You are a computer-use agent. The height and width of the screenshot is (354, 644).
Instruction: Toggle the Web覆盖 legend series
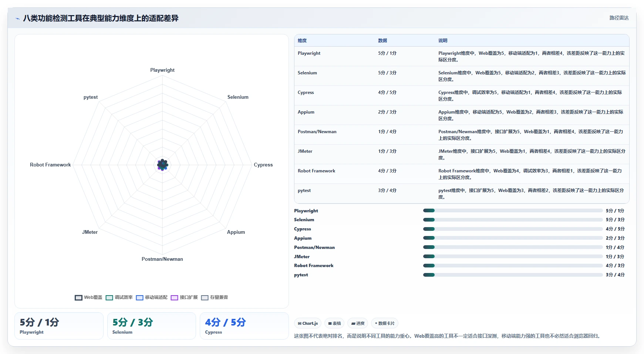pyautogui.click(x=88, y=297)
